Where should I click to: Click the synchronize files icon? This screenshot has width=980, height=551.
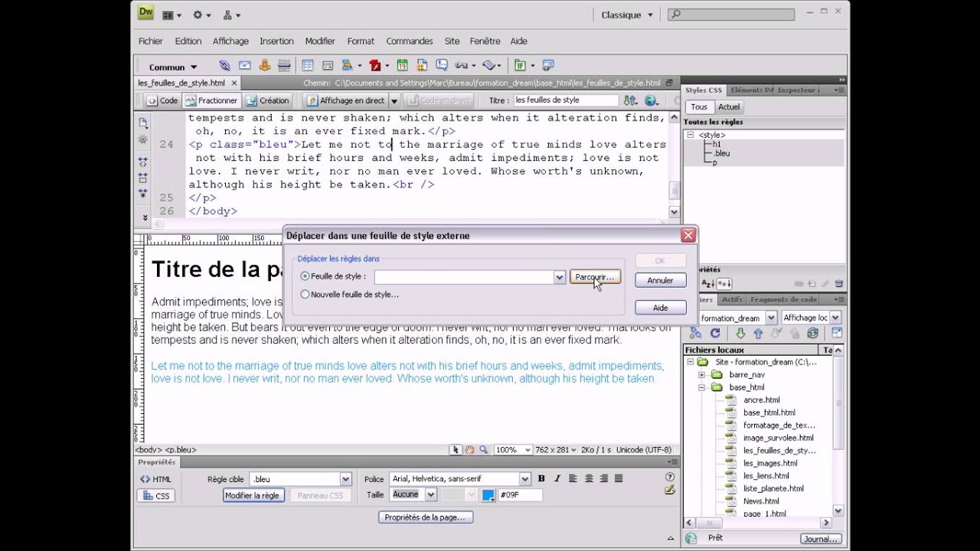point(812,334)
